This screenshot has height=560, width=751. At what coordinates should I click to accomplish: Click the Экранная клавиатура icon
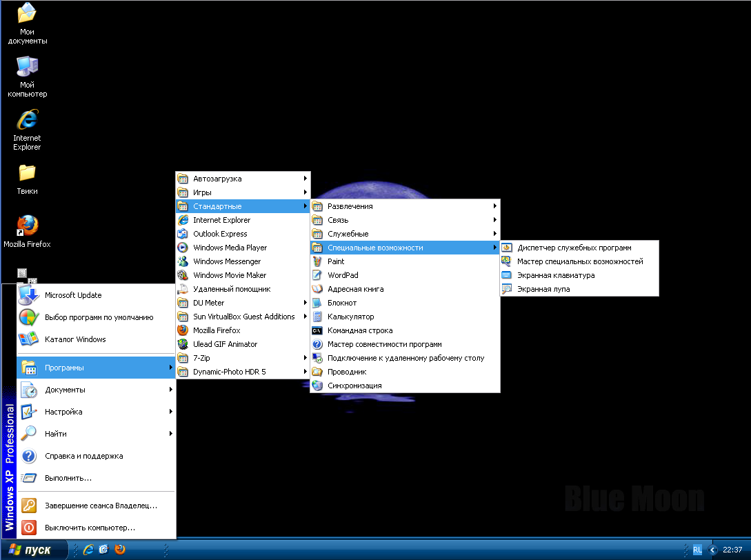coord(507,275)
